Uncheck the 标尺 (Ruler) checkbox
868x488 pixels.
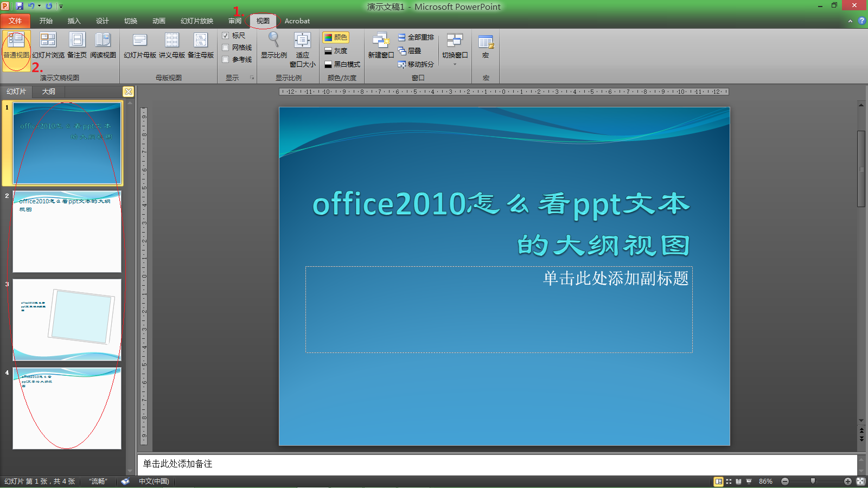(x=226, y=36)
